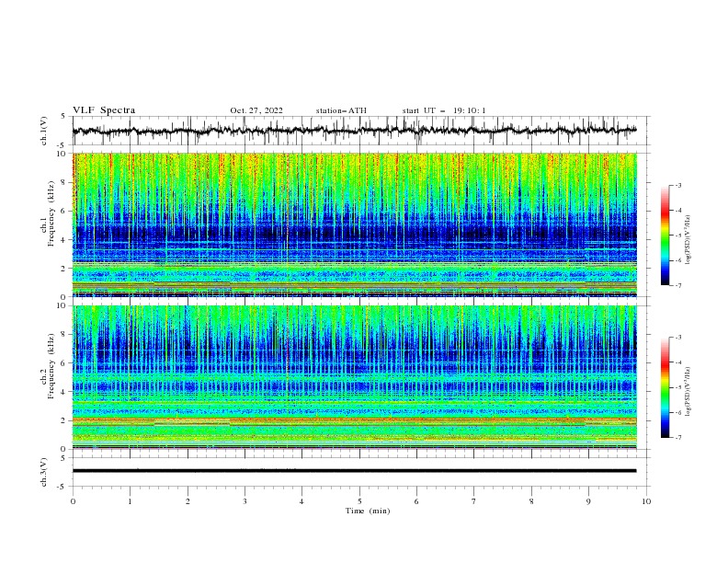The image size is (728, 563).
Task: Click time axis tick label "9"
Action: (x=588, y=501)
